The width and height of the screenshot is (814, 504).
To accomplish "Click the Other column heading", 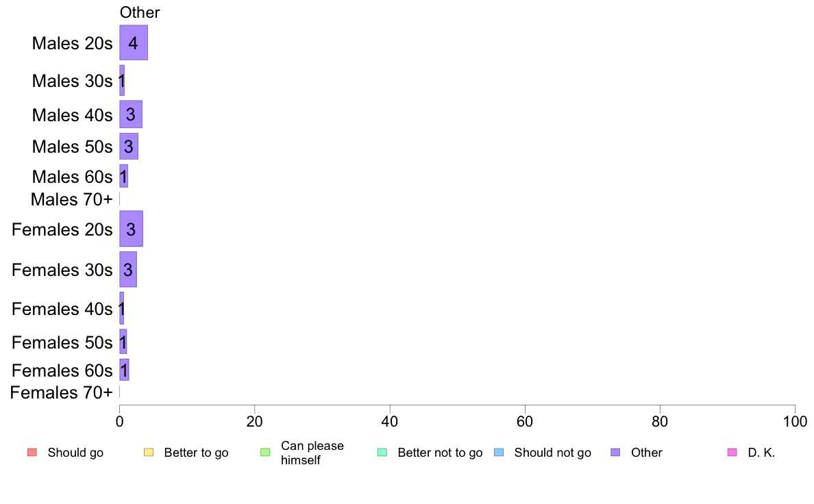I will (x=140, y=12).
